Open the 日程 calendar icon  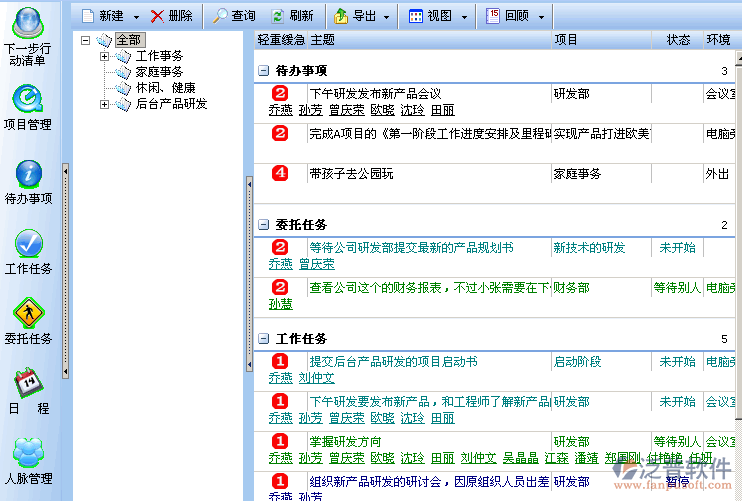[29, 382]
